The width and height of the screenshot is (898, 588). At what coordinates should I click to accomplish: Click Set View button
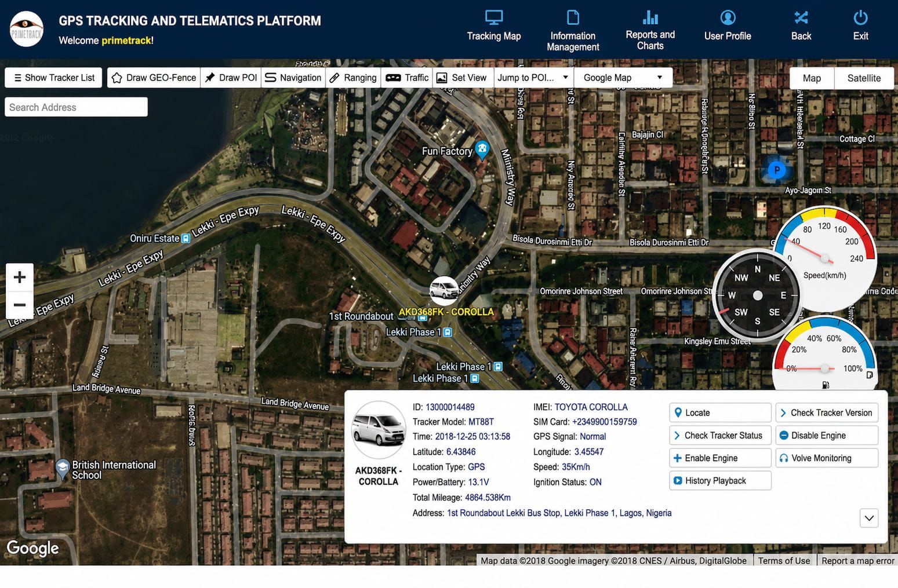click(463, 78)
